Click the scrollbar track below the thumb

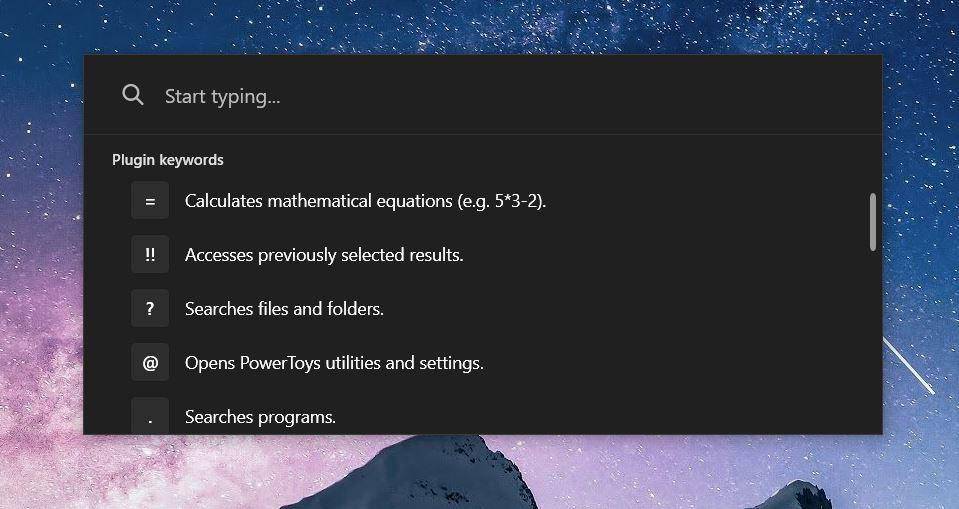coord(873,343)
